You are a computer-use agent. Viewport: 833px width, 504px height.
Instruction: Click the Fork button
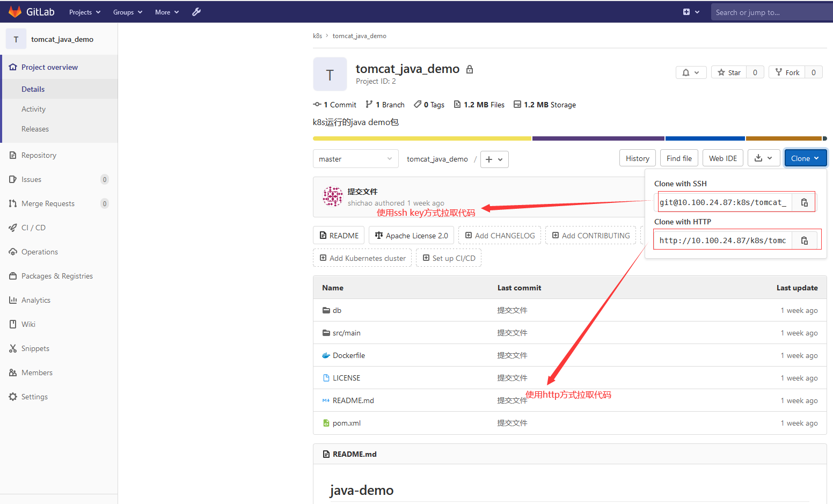[787, 72]
